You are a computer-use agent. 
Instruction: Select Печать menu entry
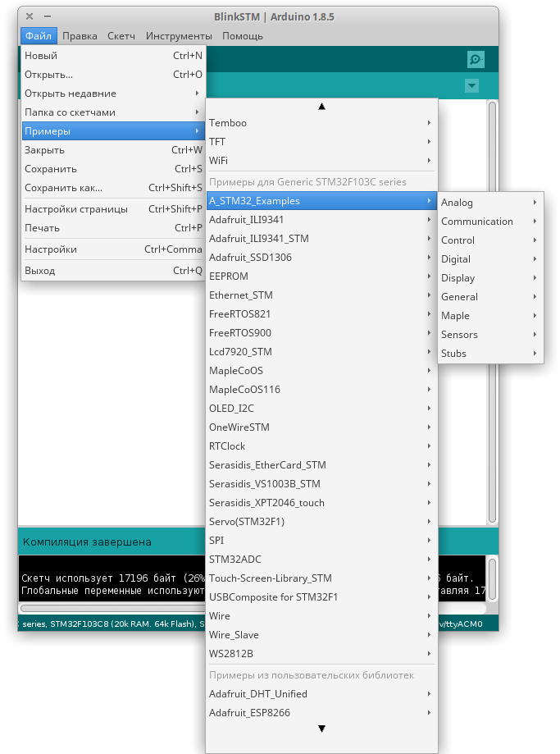pos(113,227)
